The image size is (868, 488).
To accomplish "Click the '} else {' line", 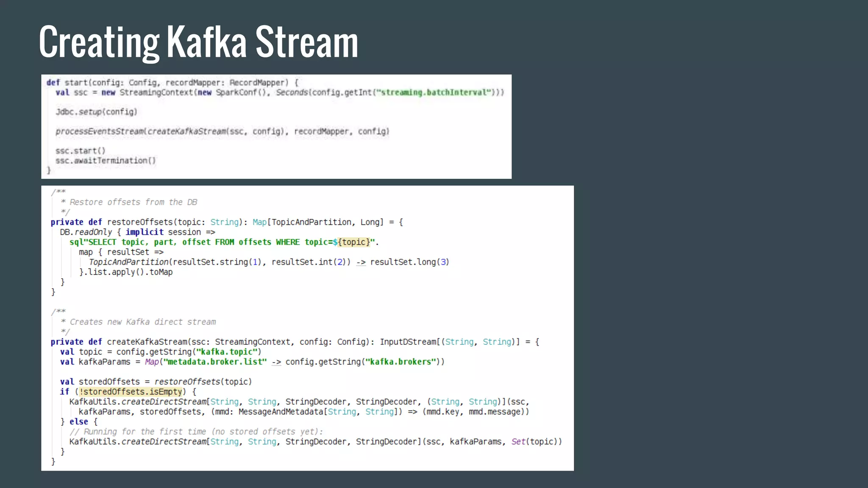I will (x=79, y=421).
